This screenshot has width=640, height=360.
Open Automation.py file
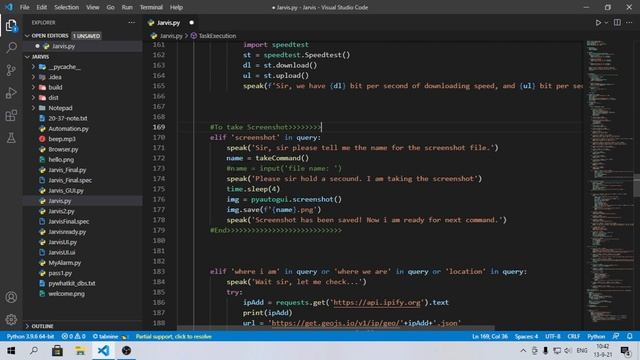[68, 129]
